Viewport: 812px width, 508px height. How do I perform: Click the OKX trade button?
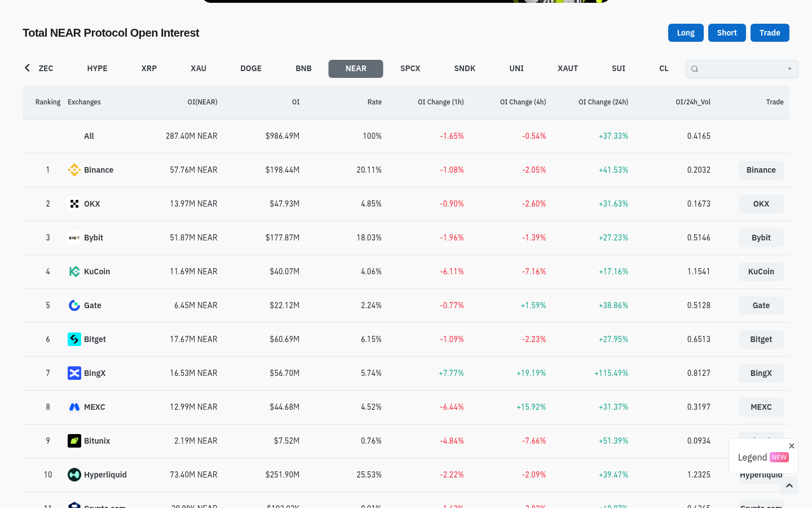[761, 204]
